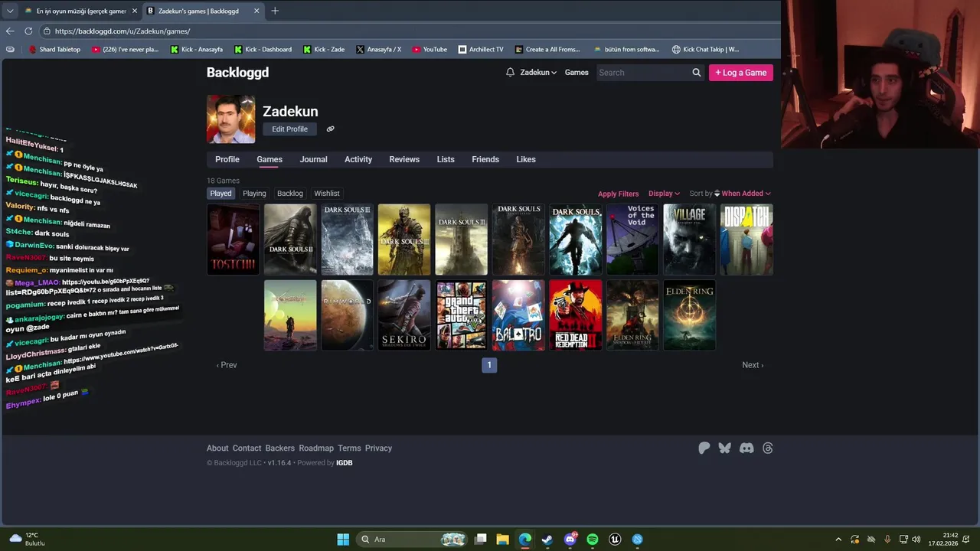
Task: Reload the page with the refresh icon
Action: pyautogui.click(x=28, y=31)
